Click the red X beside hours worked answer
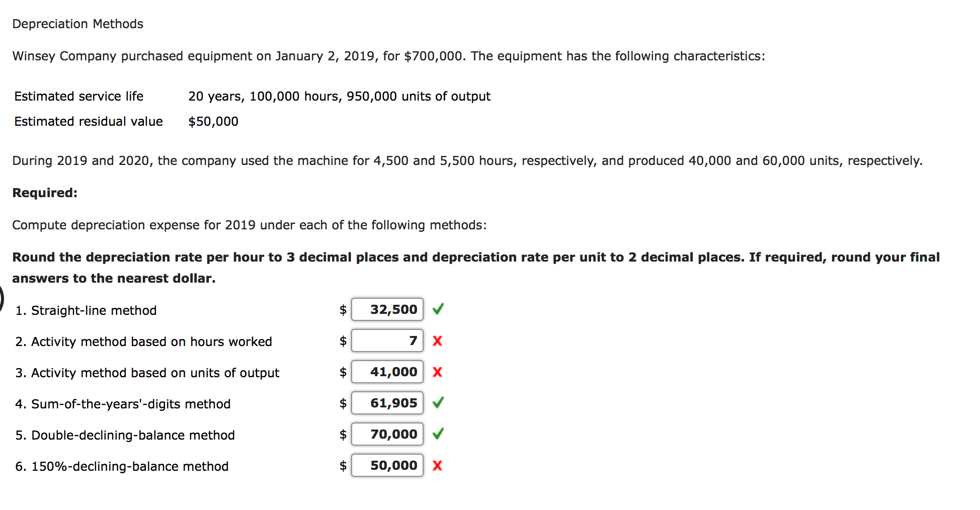 coord(437,341)
